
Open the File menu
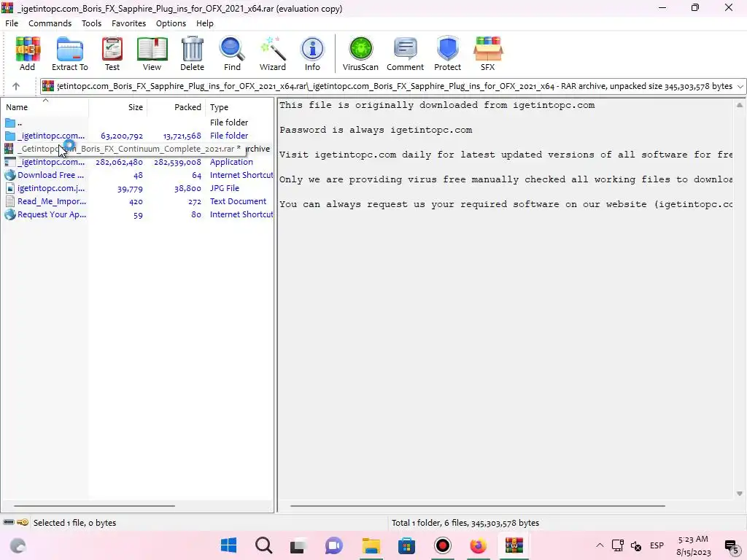(x=12, y=23)
